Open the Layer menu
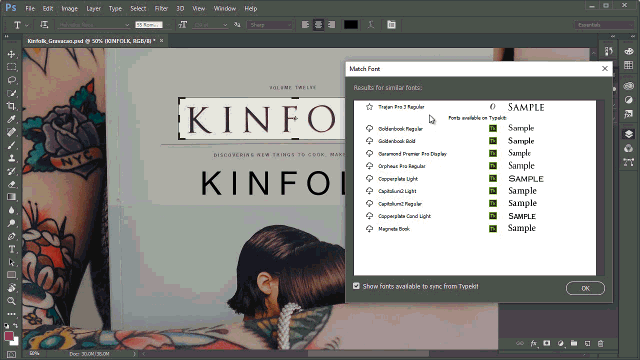 93,9
